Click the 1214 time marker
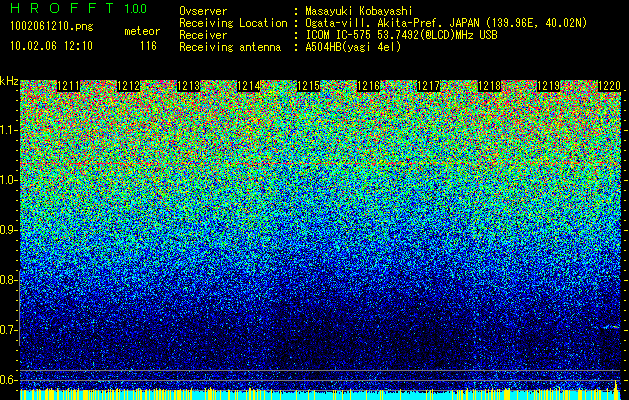The width and height of the screenshot is (629, 400). (249, 86)
